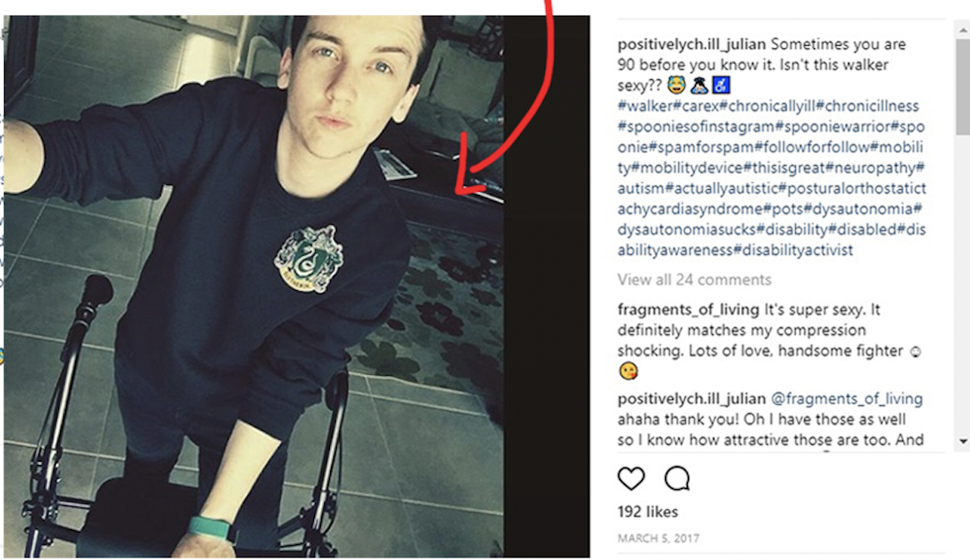Open the #spooniesofinstagram hashtag

pyautogui.click(x=696, y=127)
